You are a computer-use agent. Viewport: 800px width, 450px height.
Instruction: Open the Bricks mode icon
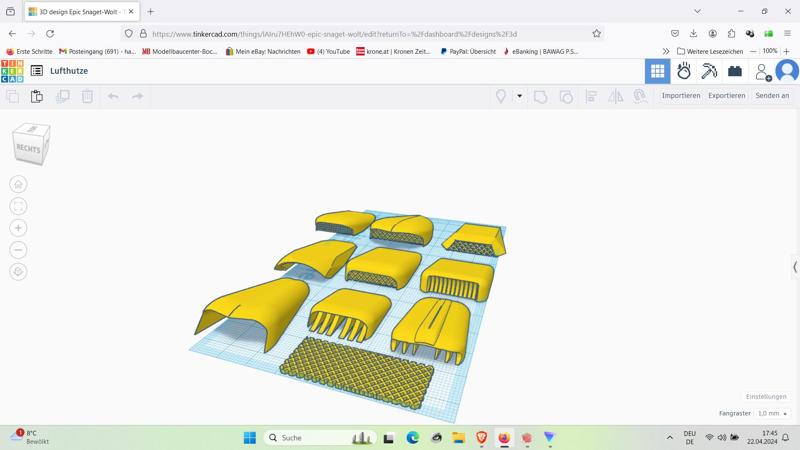[x=735, y=71]
